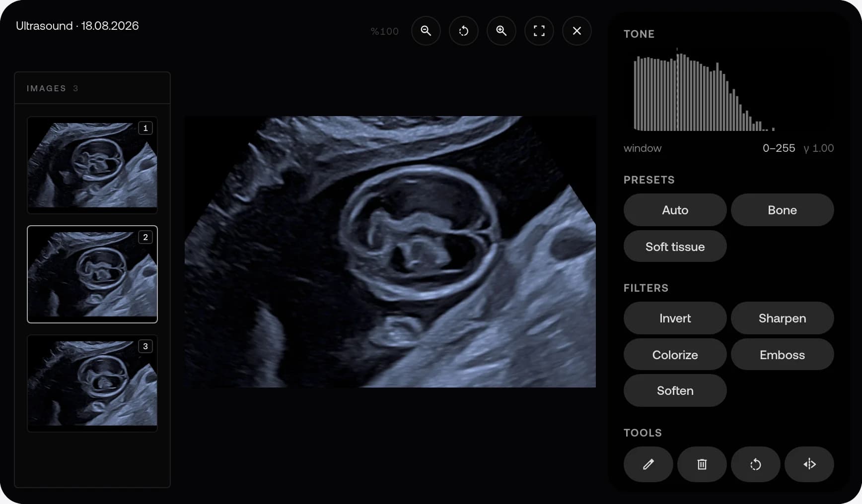This screenshot has width=862, height=504.
Task: Click the window label under histogram
Action: tap(643, 148)
